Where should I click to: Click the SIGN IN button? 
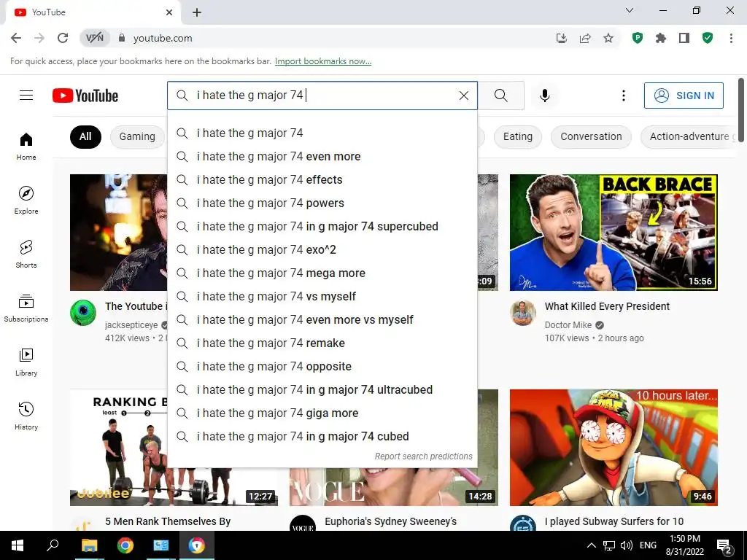coord(684,96)
